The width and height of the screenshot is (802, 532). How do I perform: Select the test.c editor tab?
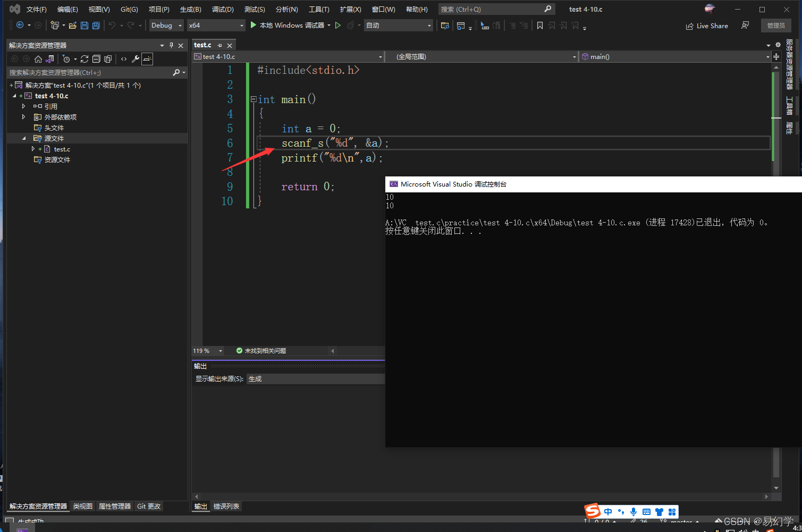click(x=202, y=45)
